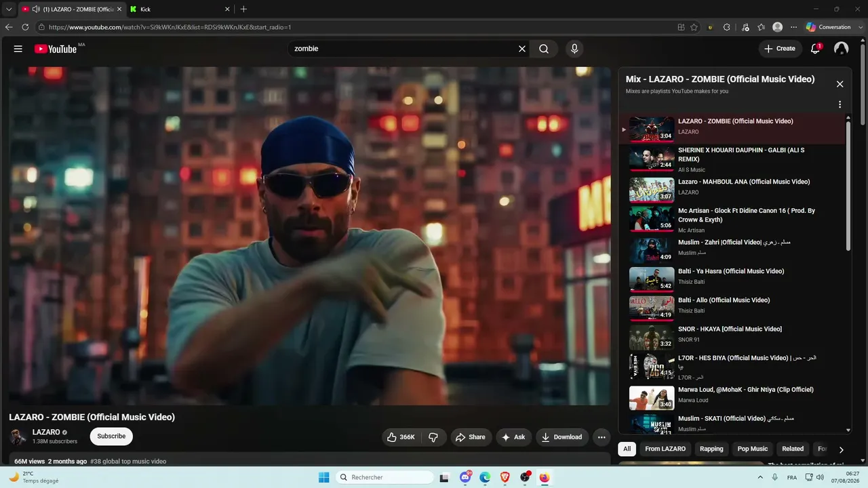Open Balti - Allo official video
The image size is (868, 488).
pyautogui.click(x=733, y=308)
